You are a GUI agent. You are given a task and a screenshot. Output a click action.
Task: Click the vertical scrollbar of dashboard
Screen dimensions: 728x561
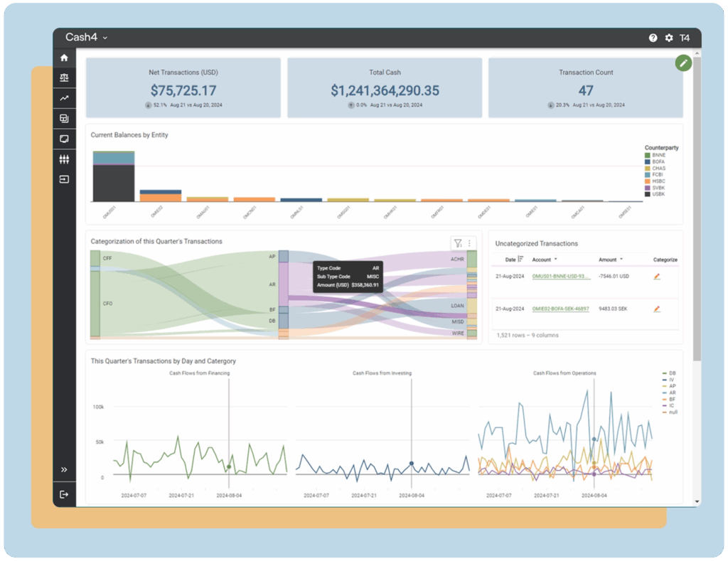tap(697, 209)
